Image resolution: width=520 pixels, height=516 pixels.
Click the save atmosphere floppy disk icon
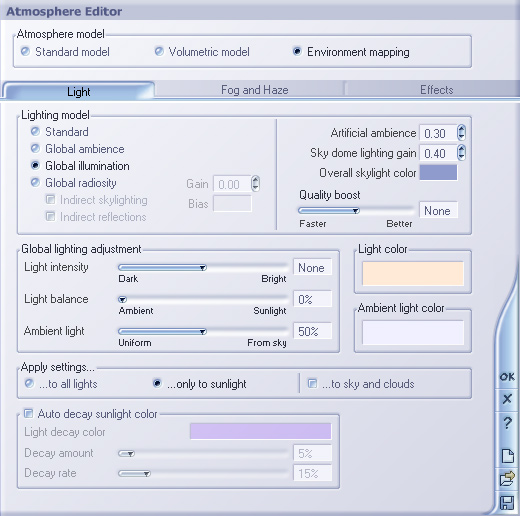[x=507, y=503]
